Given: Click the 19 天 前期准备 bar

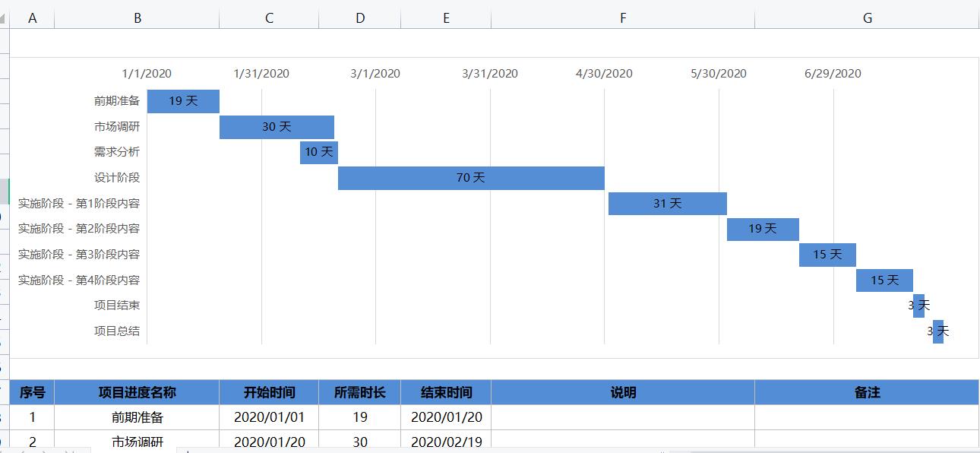Looking at the screenshot, I should 183,101.
